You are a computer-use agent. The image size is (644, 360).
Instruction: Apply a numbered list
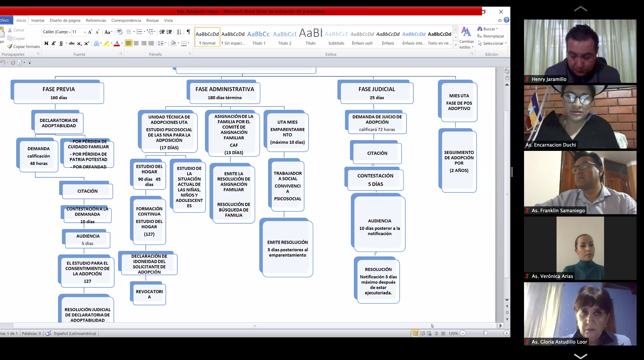click(140, 32)
